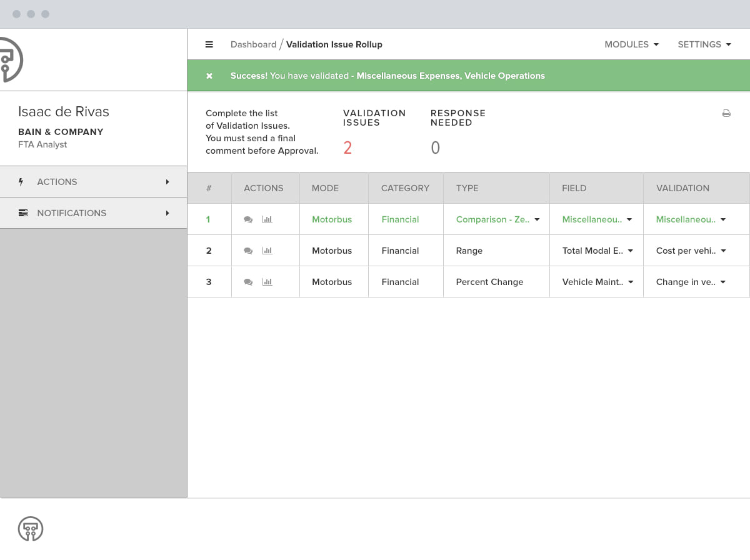Click the footer logo icon

click(x=31, y=529)
